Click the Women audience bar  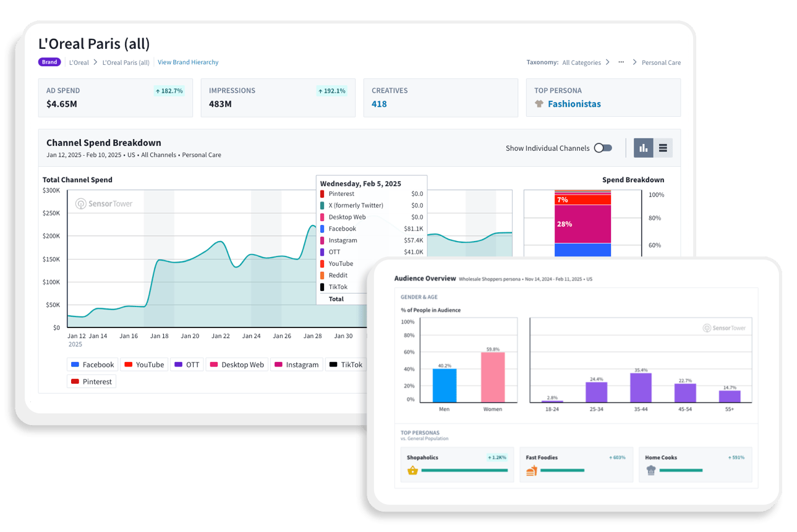493,377
